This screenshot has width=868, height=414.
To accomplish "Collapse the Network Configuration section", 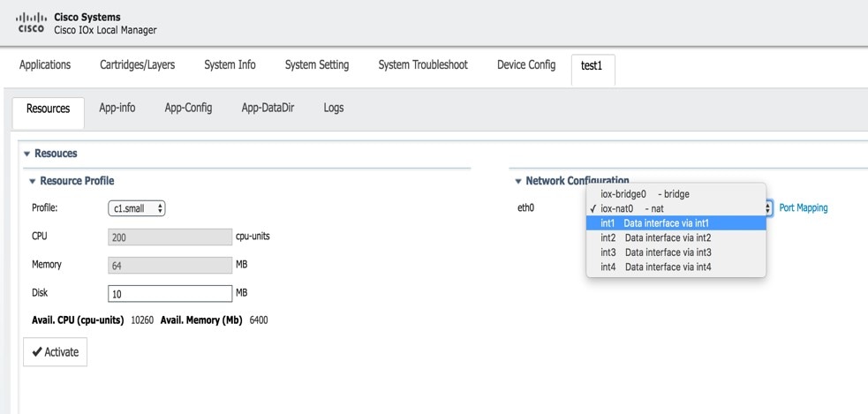I will tap(518, 181).
